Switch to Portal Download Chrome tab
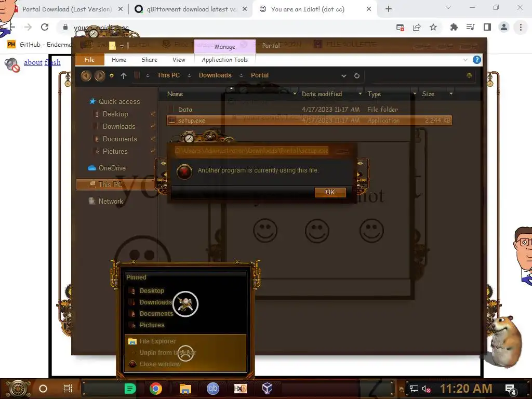 pos(66,9)
